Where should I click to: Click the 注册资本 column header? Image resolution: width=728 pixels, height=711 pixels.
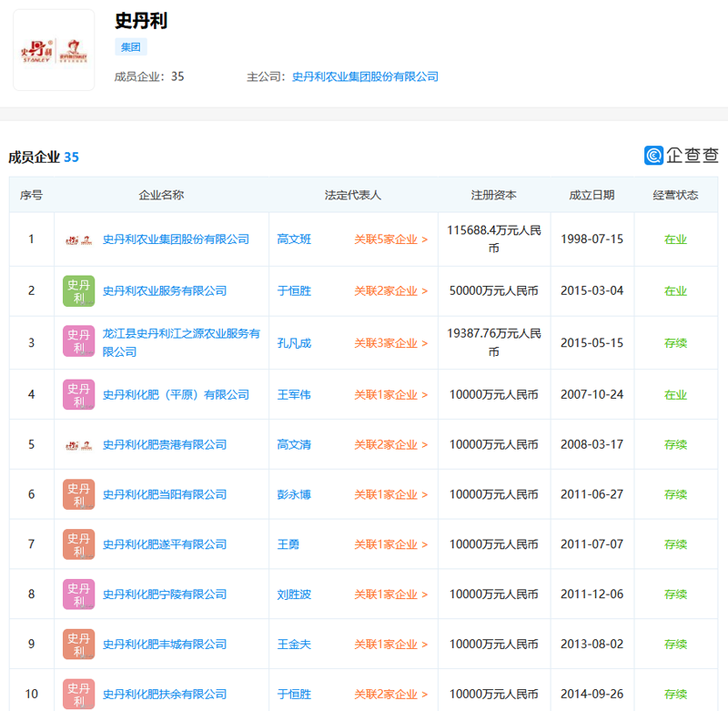coord(494,195)
